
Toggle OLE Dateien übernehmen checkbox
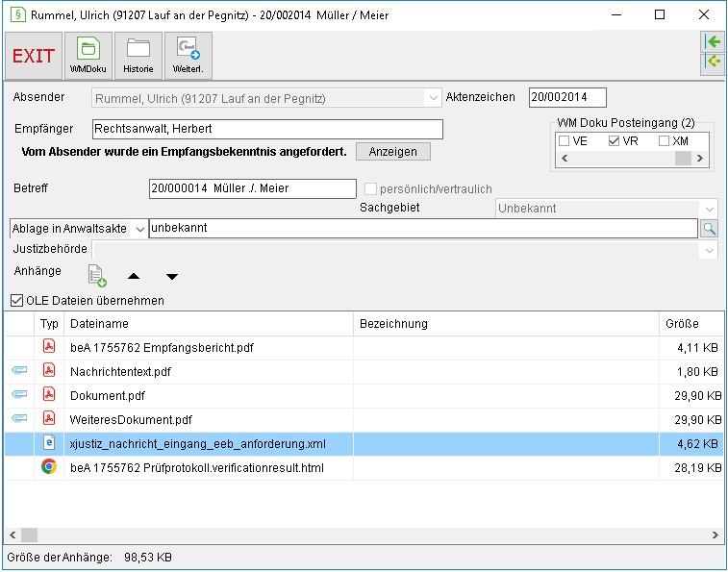tap(16, 300)
